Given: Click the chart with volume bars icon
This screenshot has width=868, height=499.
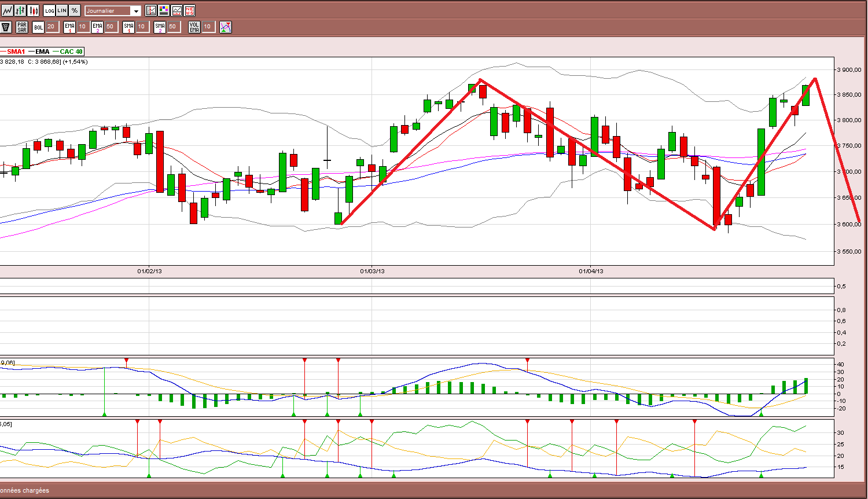Looking at the screenshot, I should pos(176,10).
